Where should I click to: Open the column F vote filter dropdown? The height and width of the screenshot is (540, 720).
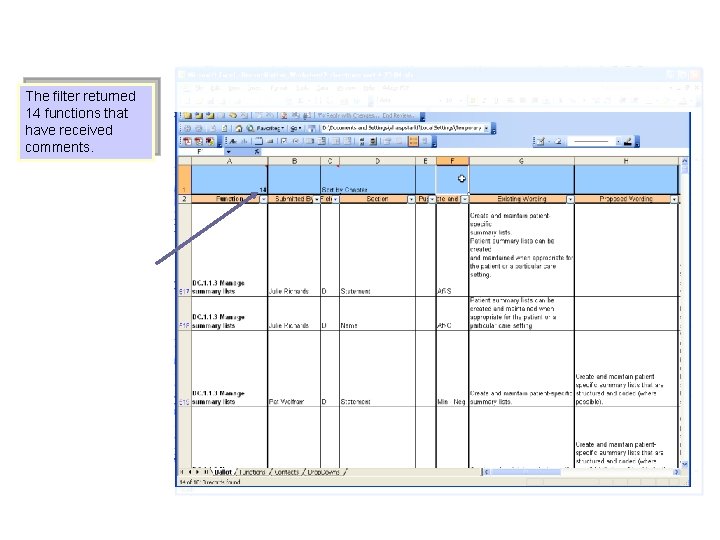pyautogui.click(x=465, y=199)
